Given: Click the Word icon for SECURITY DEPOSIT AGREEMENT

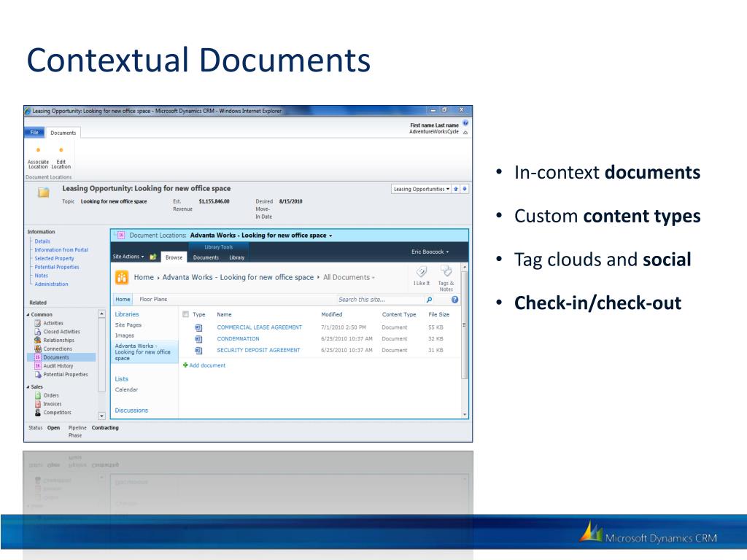Looking at the screenshot, I should (x=198, y=351).
